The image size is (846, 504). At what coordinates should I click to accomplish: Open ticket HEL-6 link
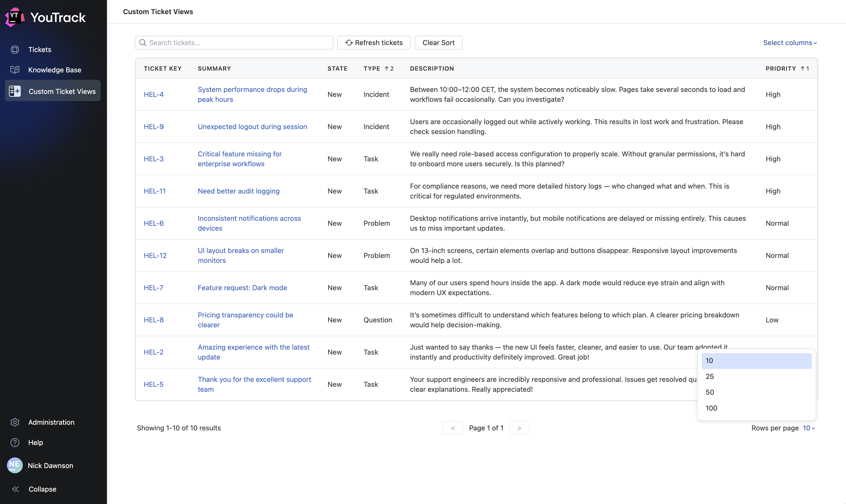[x=153, y=224]
